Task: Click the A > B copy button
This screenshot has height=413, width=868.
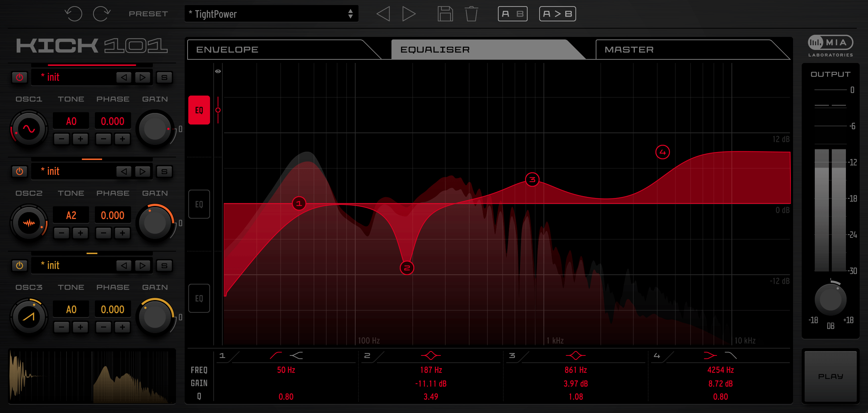Action: tap(557, 14)
